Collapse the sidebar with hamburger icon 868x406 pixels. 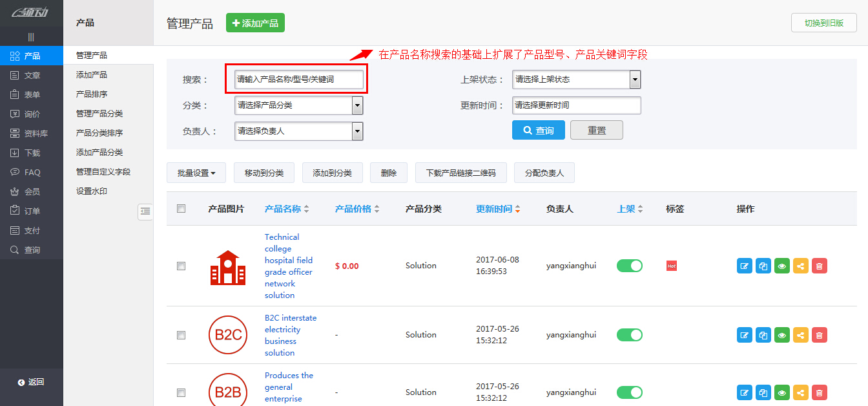(31, 37)
